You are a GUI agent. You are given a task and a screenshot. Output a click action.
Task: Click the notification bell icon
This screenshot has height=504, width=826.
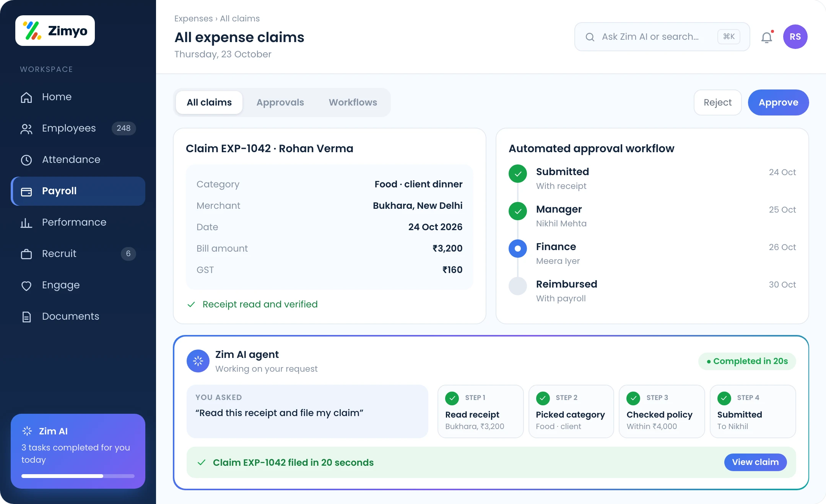coord(767,37)
